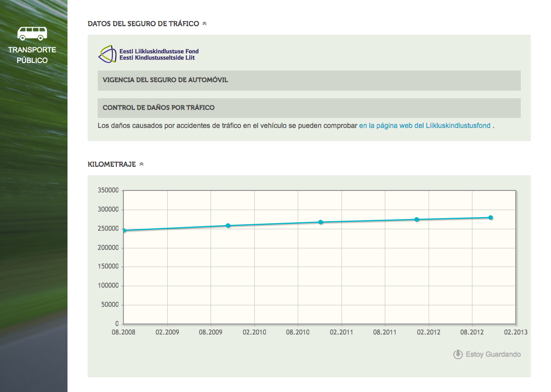551x392 pixels.
Task: Open the Liikluskindlustusfond web page link
Action: [425, 125]
